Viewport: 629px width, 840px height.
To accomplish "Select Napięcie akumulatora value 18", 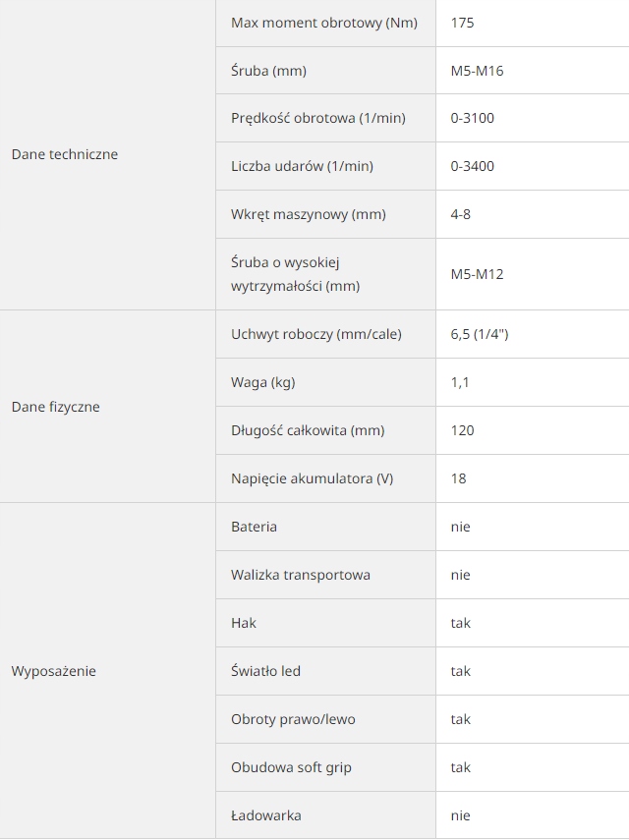I will 458,478.
